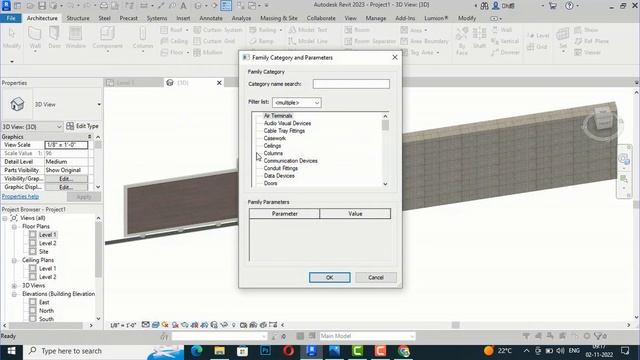The height and width of the screenshot is (360, 640).
Task: Click Edit for Graphic Display options
Action: click(66, 187)
